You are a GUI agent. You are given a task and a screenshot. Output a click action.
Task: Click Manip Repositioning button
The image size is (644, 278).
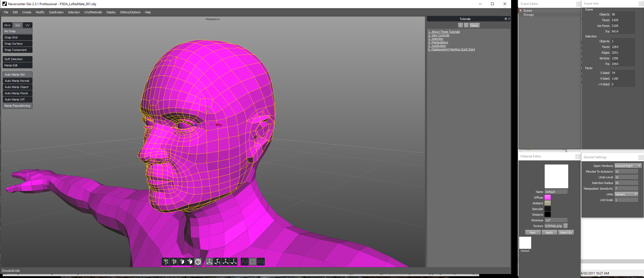18,106
